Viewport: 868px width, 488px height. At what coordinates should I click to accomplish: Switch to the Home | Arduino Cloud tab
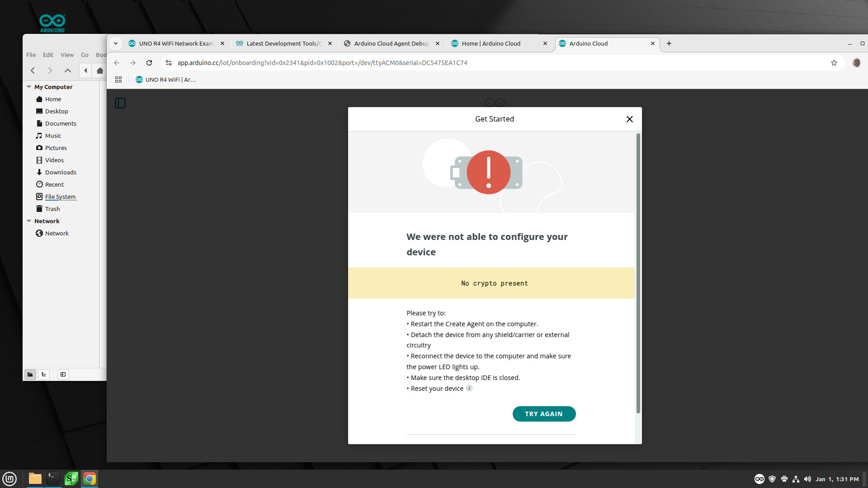(x=493, y=43)
